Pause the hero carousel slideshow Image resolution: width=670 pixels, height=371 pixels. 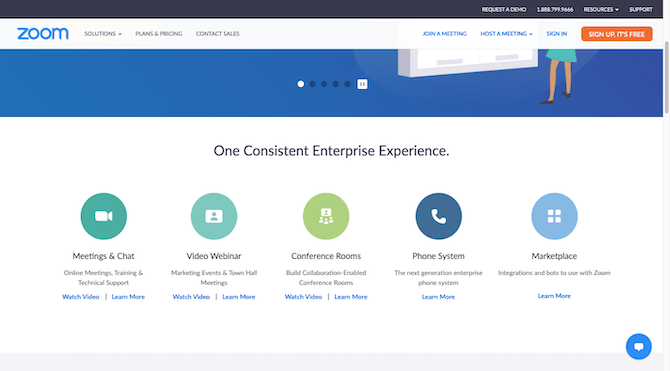(362, 84)
